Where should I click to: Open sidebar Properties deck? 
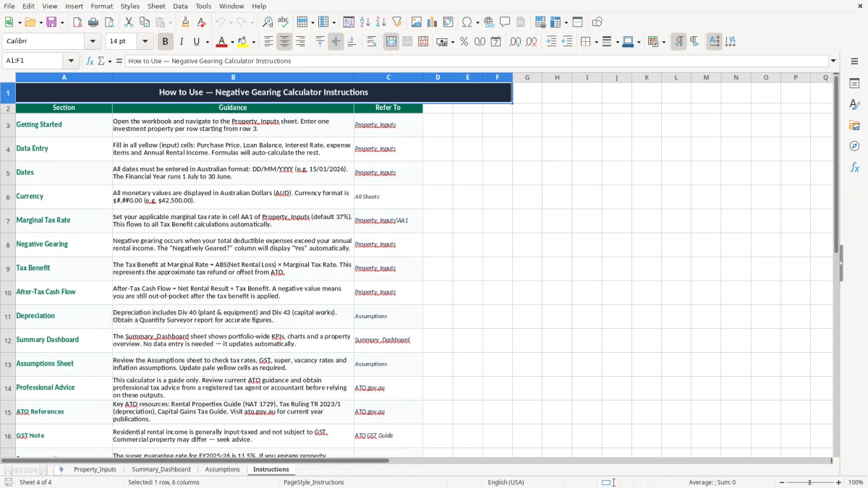[x=854, y=83]
